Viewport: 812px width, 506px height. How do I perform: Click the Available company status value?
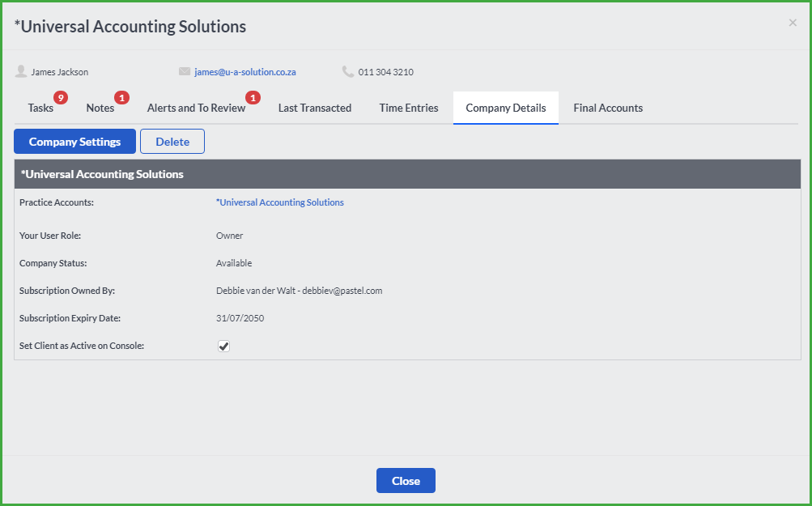click(234, 263)
